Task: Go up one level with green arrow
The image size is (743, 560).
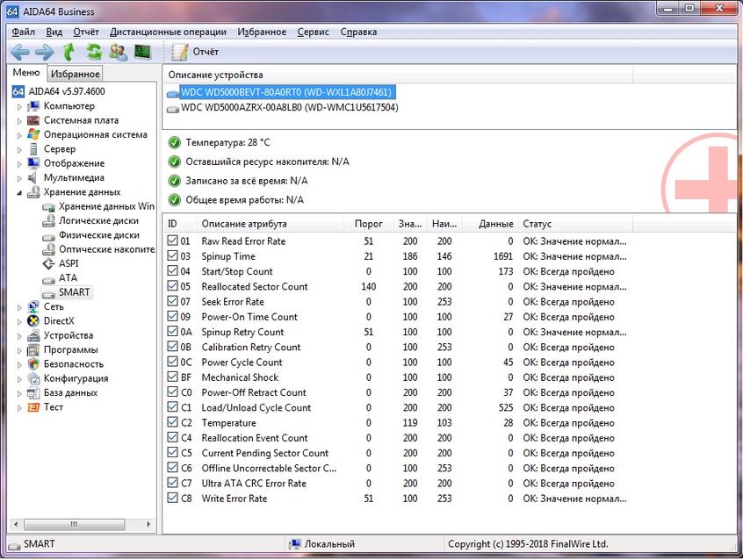Action: tap(69, 52)
